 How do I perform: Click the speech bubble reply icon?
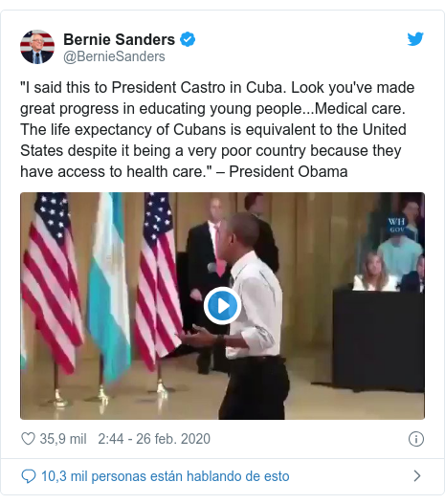pos(29,476)
